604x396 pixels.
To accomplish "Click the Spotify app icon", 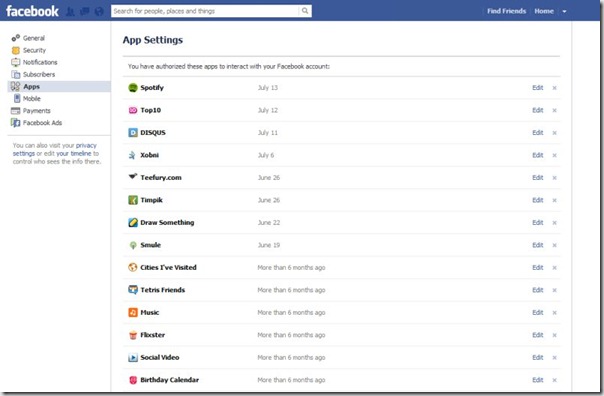I will coord(133,88).
